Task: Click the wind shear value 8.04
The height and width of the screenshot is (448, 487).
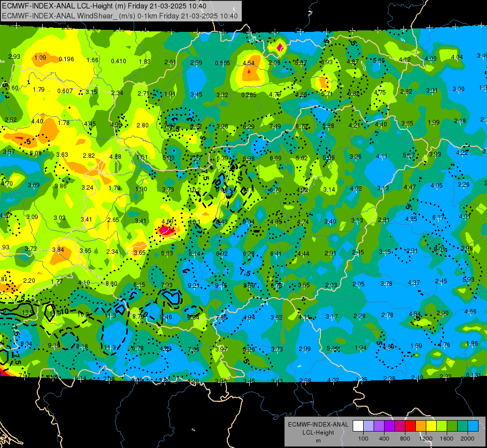Action: pos(26,344)
